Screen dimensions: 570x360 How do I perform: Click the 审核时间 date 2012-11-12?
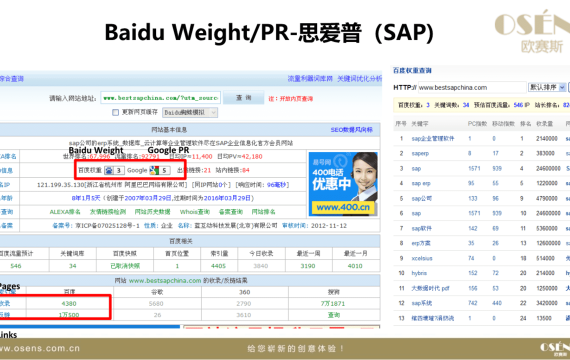329,226
